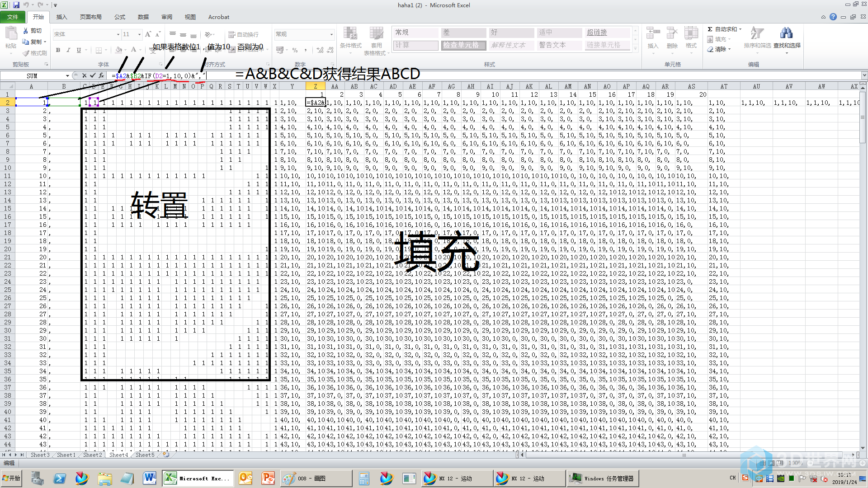Click the Insert cells (插入) icon

point(653,33)
